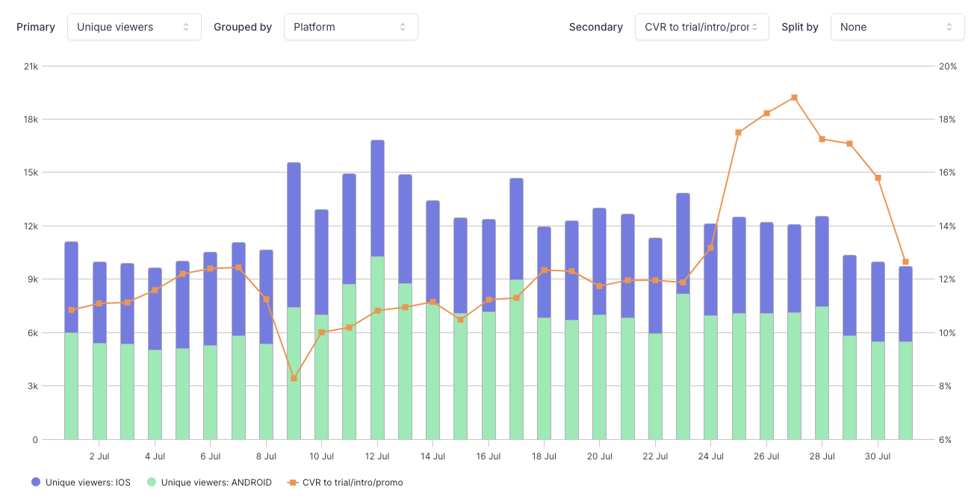Click the 'Primary' label text
This screenshot has height=499, width=980.
tap(36, 27)
